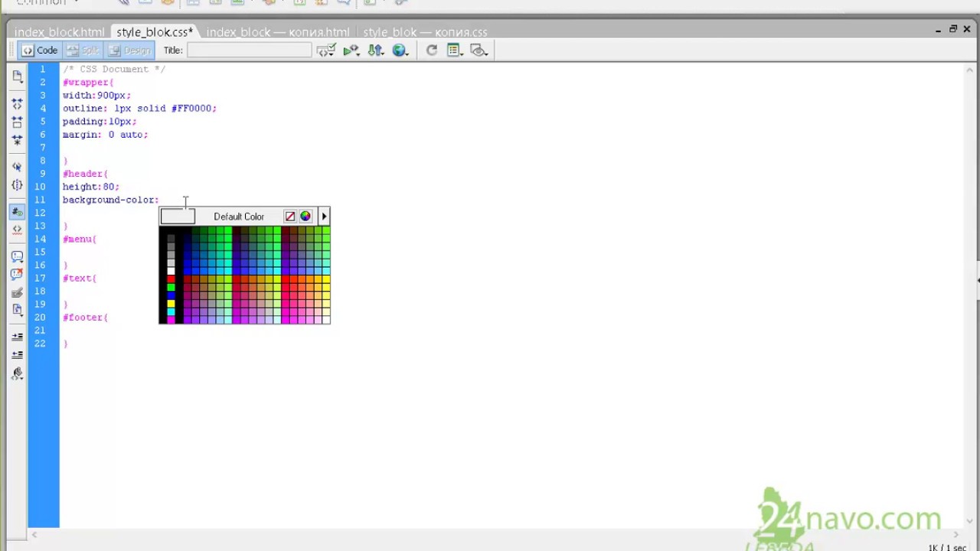Click the 'Default Color' label
Screen dimensions: 980x551
(239, 217)
